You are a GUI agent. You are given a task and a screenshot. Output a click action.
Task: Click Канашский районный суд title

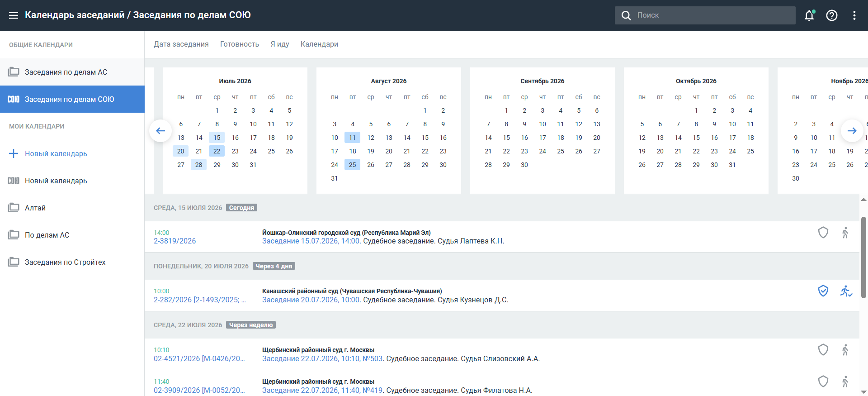352,291
